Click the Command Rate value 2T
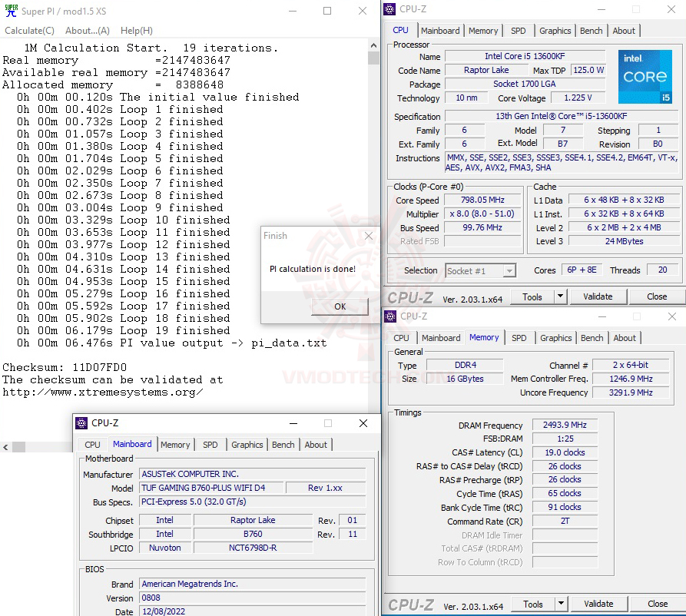The width and height of the screenshot is (686, 616). (x=565, y=521)
